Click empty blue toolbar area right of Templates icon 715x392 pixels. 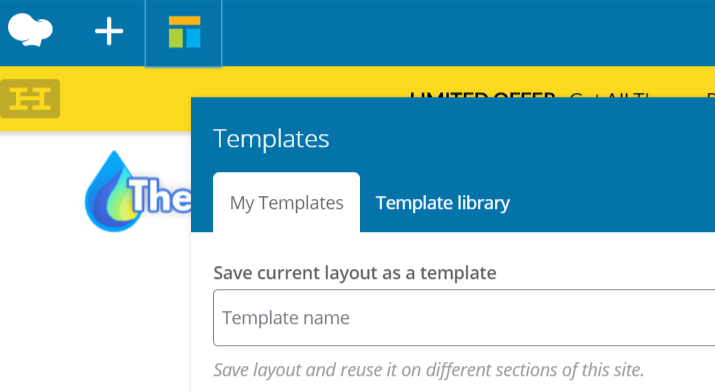pyautogui.click(x=468, y=33)
